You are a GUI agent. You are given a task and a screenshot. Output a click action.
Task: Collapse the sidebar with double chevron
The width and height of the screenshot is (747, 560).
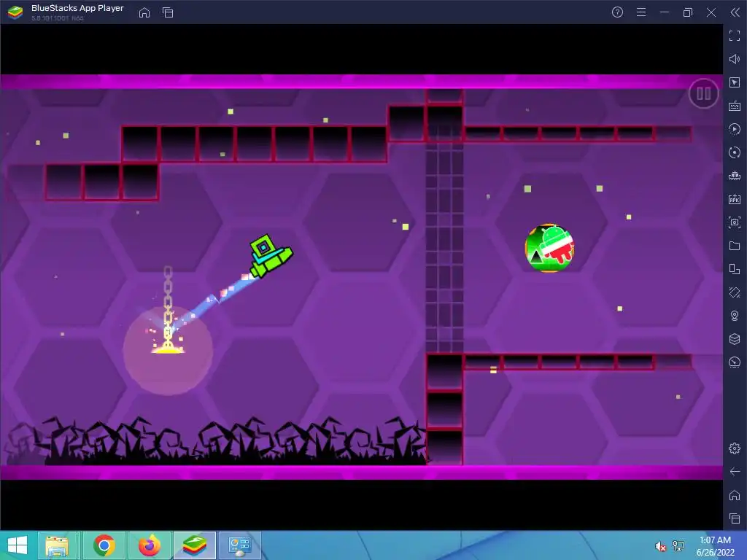(735, 12)
